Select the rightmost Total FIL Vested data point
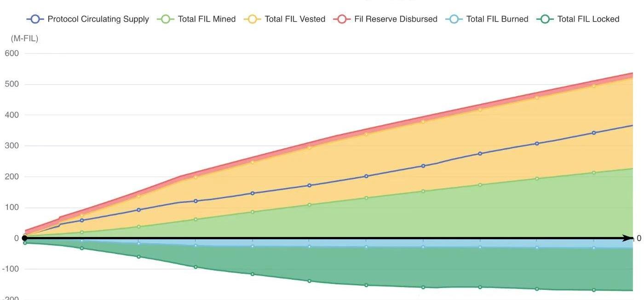644x300 pixels. tap(594, 86)
